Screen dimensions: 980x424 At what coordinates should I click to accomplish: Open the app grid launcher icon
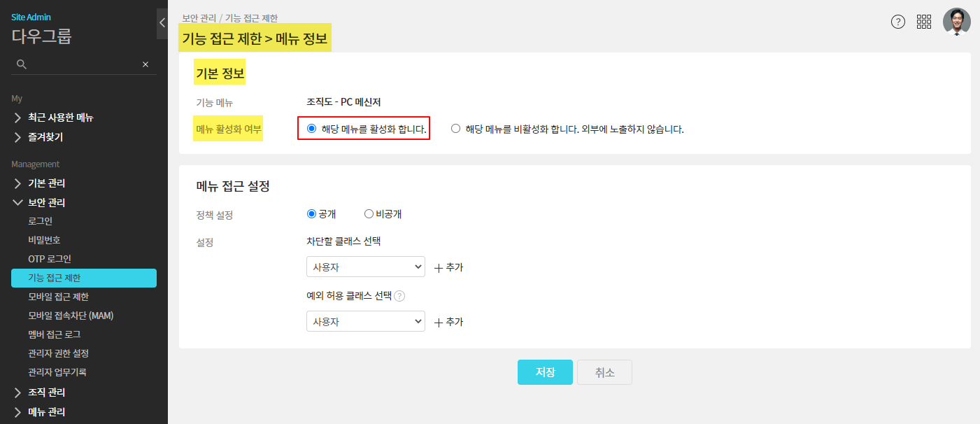[924, 22]
